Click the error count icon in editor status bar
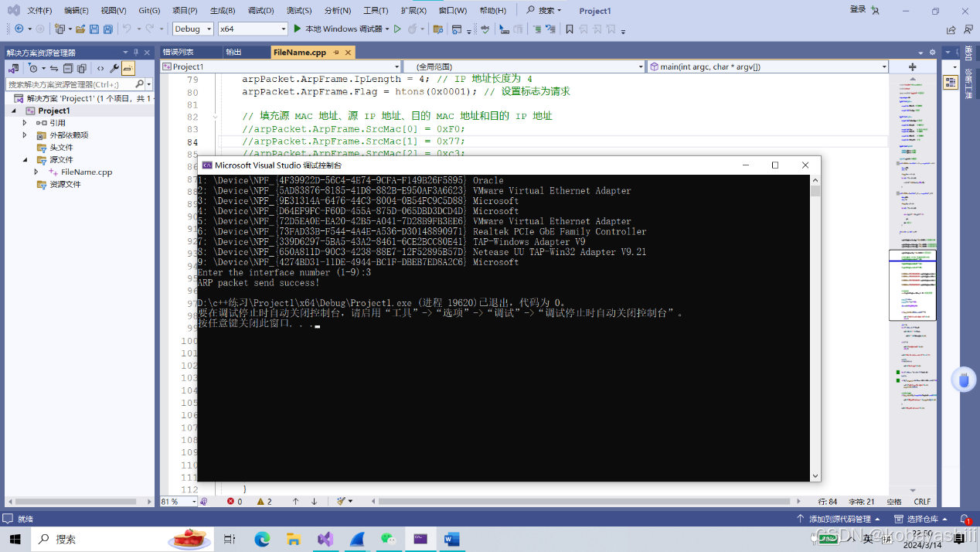The width and height of the screenshot is (980, 552). (231, 502)
